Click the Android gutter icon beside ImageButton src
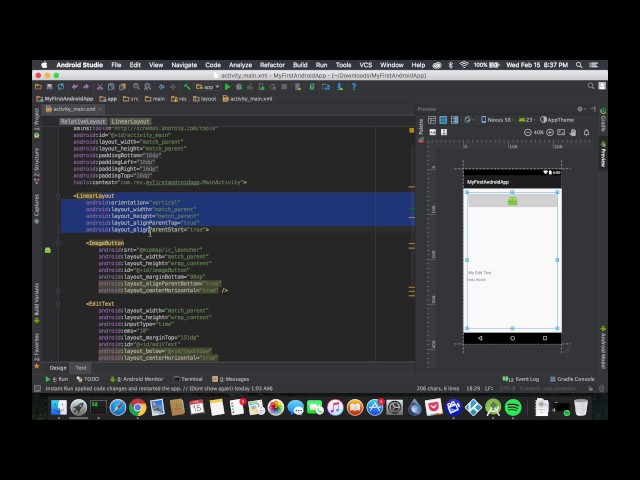 point(48,250)
